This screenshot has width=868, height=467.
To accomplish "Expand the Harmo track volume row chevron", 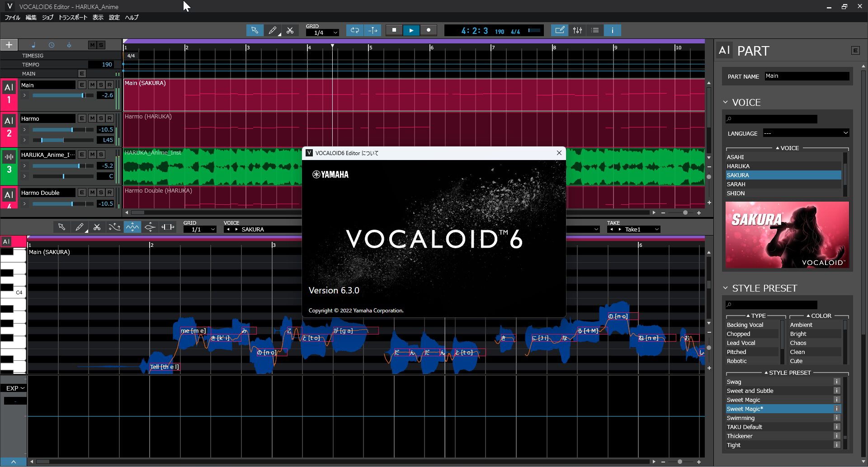I will (x=24, y=130).
